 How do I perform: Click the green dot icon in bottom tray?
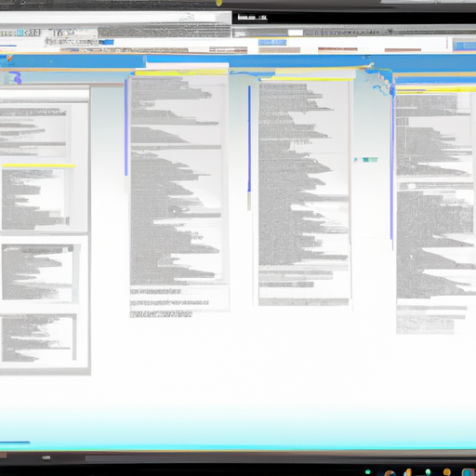click(x=367, y=472)
